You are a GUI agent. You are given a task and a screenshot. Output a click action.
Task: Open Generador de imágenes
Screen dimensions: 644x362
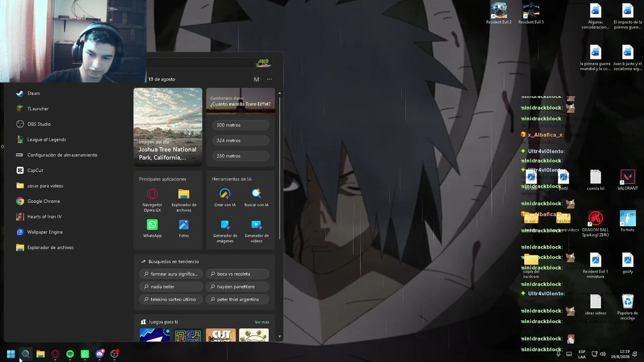pos(225,231)
